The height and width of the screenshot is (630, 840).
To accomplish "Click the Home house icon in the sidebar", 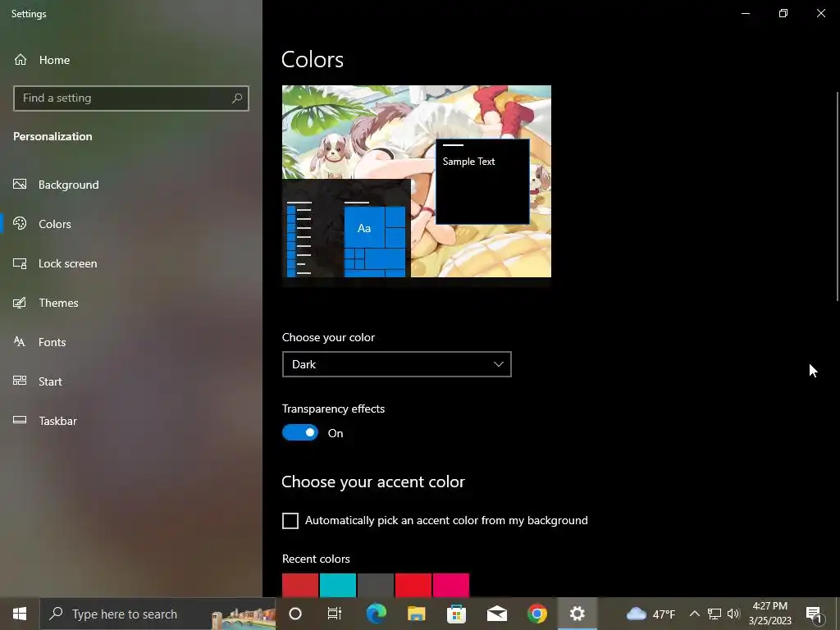I will coord(21,59).
